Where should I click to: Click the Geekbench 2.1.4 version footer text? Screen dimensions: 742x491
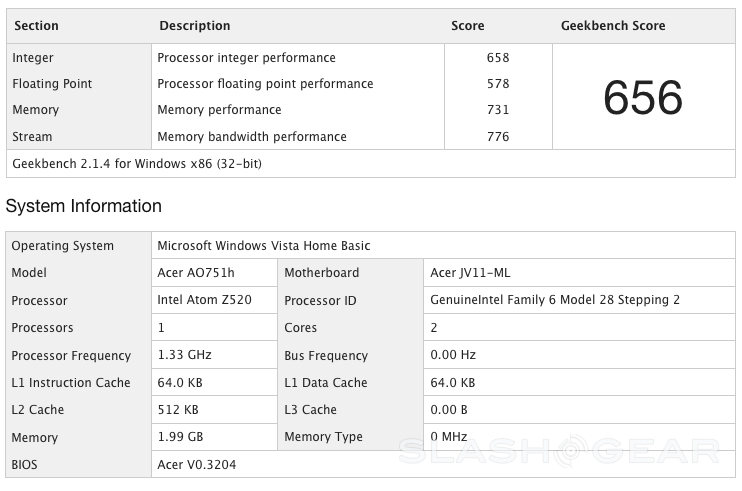137,163
